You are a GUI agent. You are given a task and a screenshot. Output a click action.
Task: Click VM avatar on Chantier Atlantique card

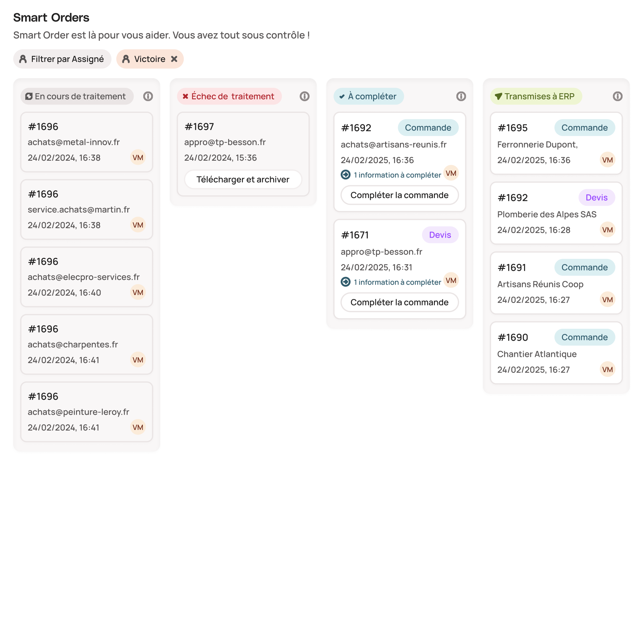pos(607,369)
